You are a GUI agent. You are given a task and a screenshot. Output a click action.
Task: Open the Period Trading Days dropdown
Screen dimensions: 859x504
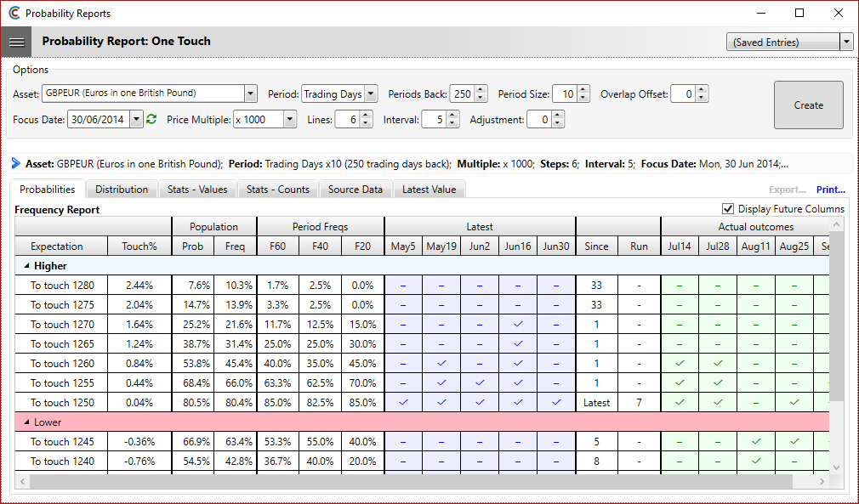click(x=371, y=94)
